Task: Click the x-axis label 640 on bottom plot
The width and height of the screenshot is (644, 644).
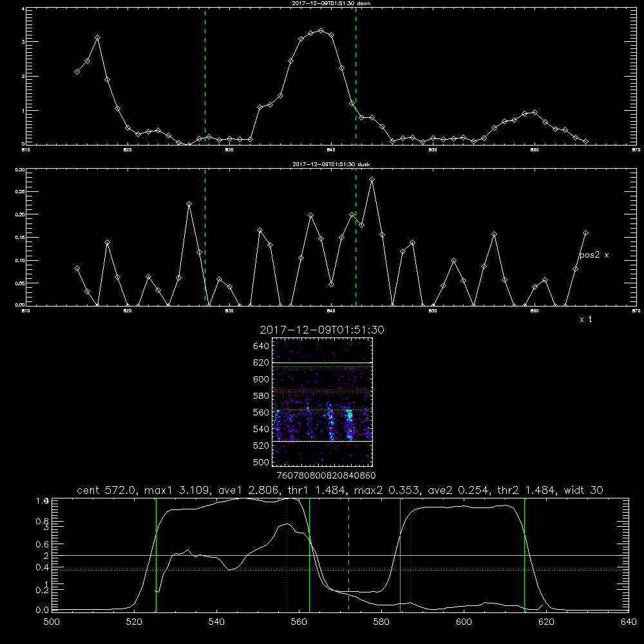Action: coord(629,622)
